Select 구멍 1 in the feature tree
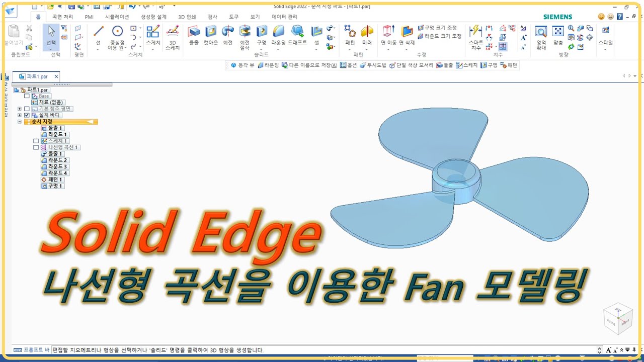The image size is (644, 362). [52, 186]
